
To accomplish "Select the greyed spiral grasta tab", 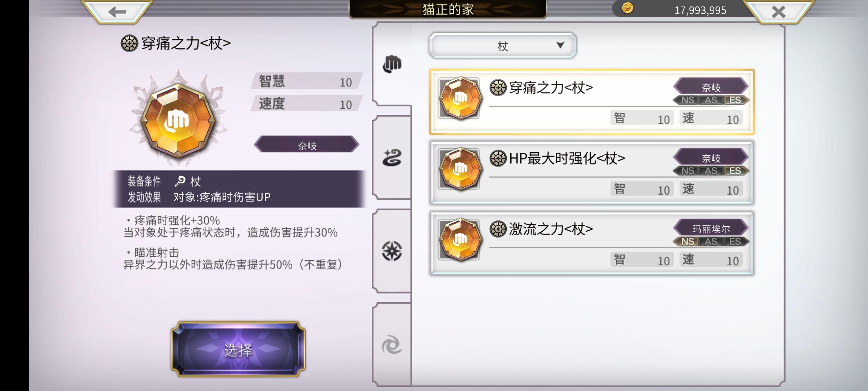I will pyautogui.click(x=392, y=344).
